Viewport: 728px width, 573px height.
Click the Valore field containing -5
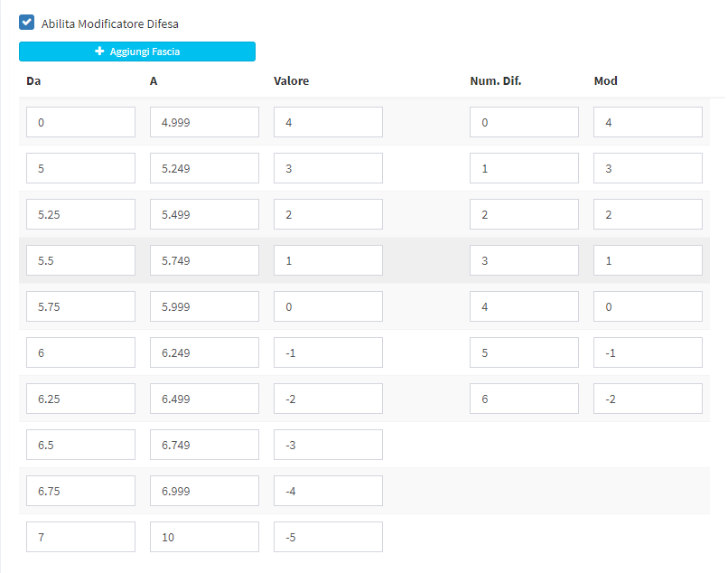pyautogui.click(x=328, y=537)
